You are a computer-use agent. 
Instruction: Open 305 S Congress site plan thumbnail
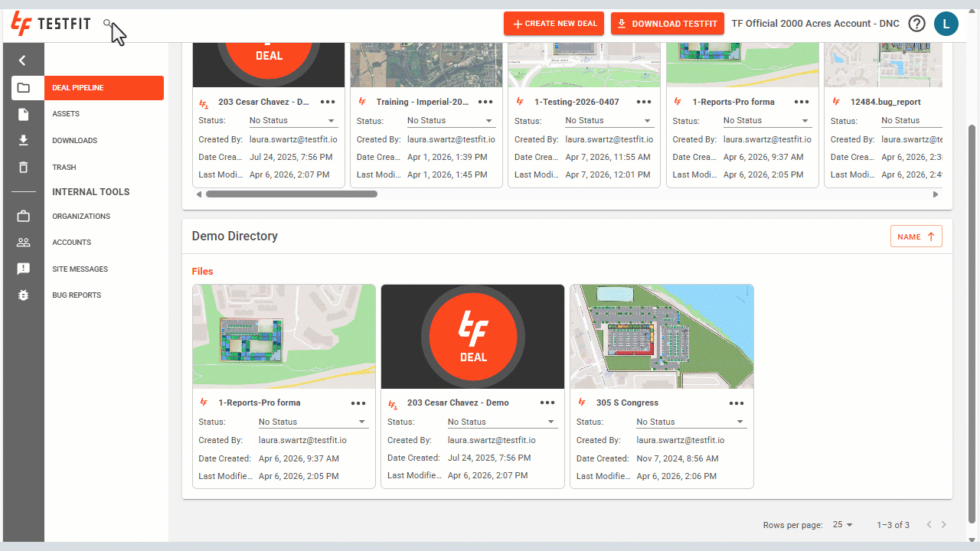662,337
